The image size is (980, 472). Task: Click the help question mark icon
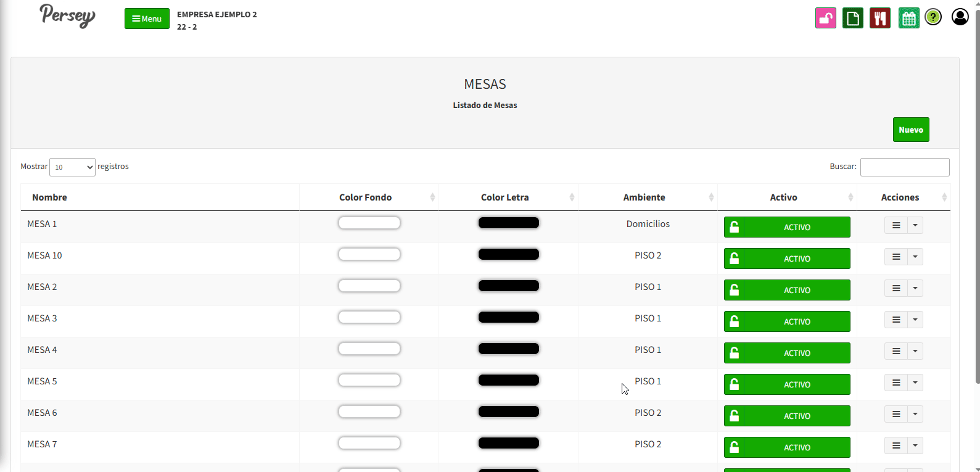(933, 17)
